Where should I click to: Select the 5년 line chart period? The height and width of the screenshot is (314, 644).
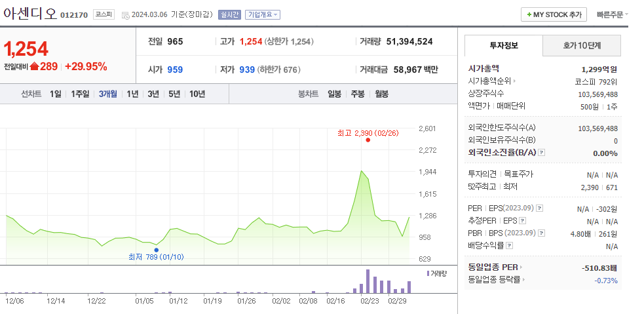174,94
